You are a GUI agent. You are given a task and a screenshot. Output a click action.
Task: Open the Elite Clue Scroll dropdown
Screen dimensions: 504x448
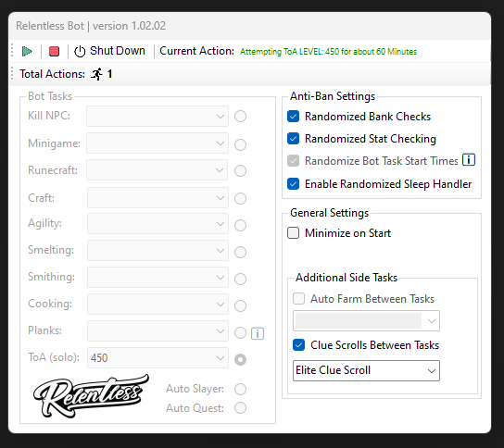point(366,371)
